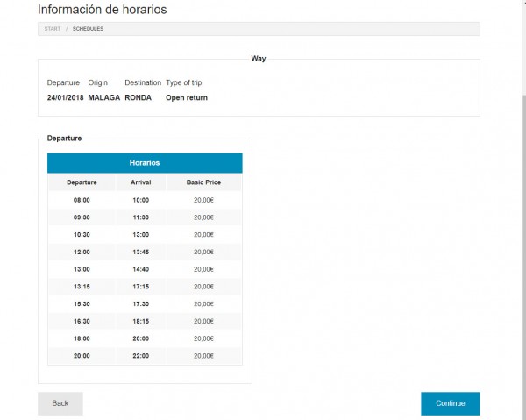The height and width of the screenshot is (420, 526).
Task: Click the 17:15 arrival time
Action: [x=141, y=287]
